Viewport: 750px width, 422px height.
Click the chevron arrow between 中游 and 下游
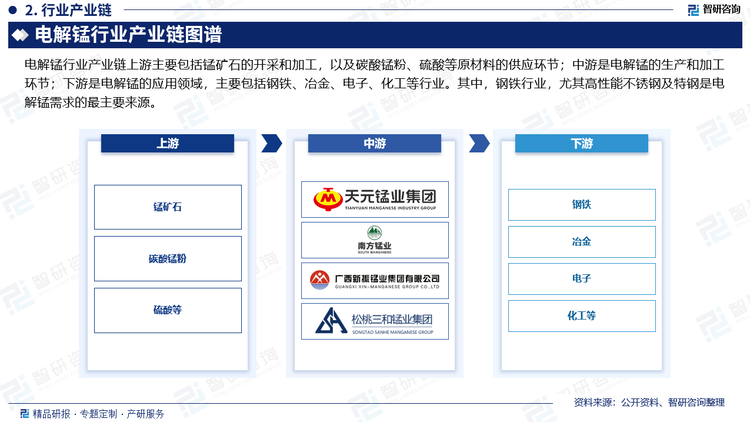pyautogui.click(x=479, y=143)
